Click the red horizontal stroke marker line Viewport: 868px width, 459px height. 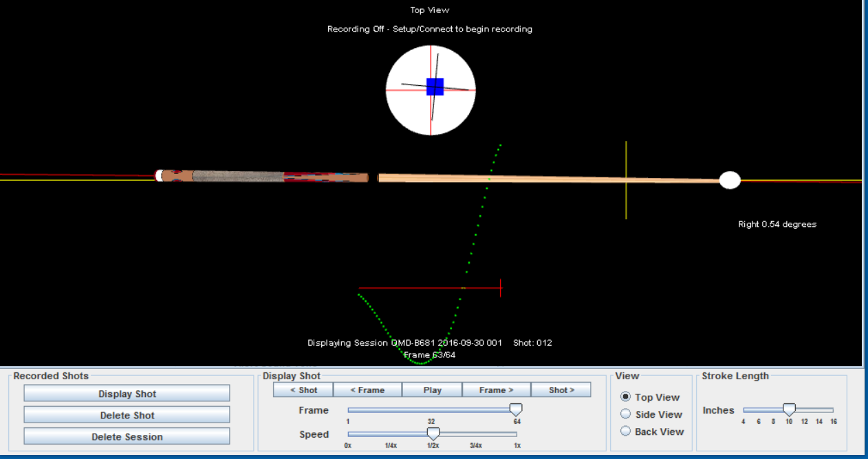[x=413, y=288]
